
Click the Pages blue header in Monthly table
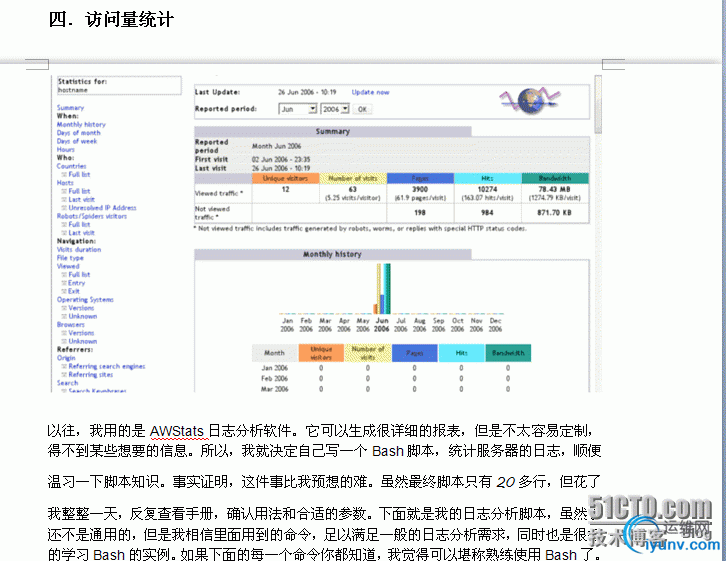(414, 353)
